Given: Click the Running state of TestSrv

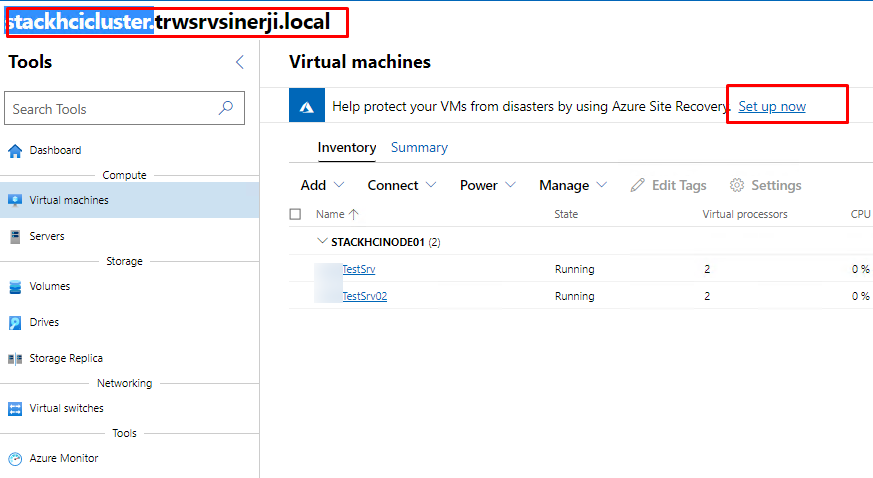Looking at the screenshot, I should 575,269.
